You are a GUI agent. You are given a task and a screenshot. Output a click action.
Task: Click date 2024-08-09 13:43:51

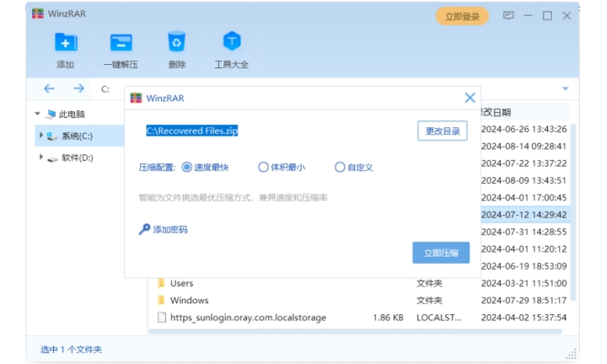pyautogui.click(x=524, y=180)
